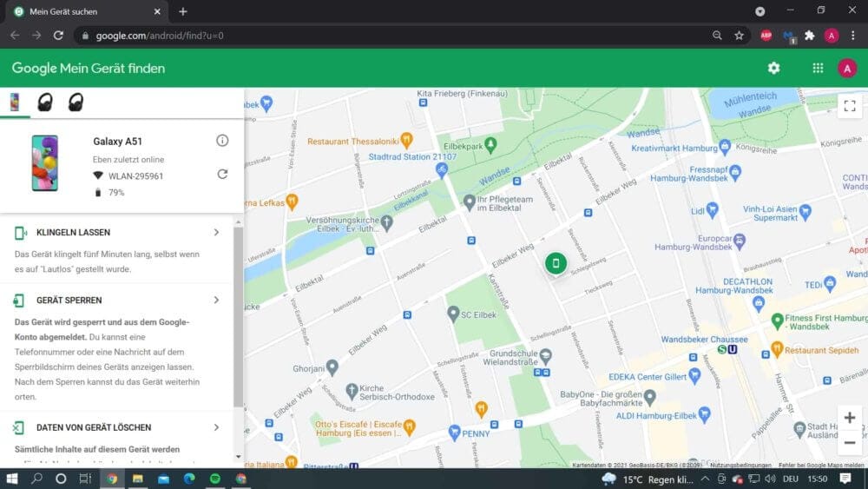The width and height of the screenshot is (868, 489).
Task: Open a new browser tab
Action: 182,11
